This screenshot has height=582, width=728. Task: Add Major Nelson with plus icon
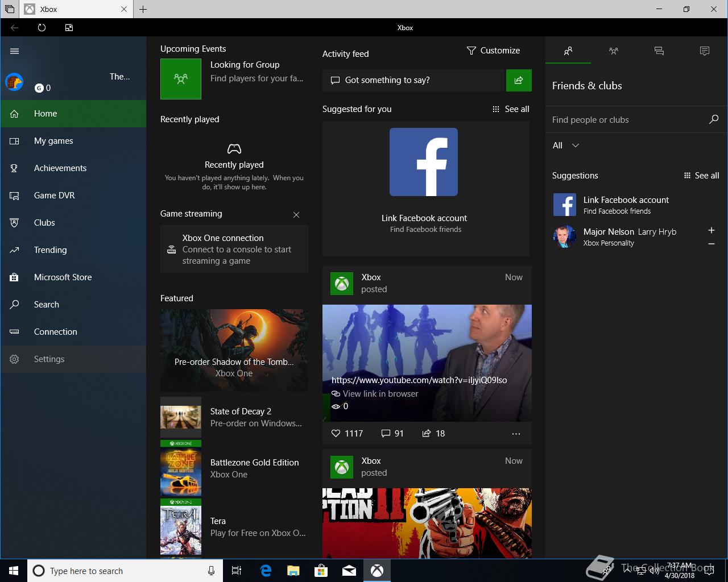(711, 230)
